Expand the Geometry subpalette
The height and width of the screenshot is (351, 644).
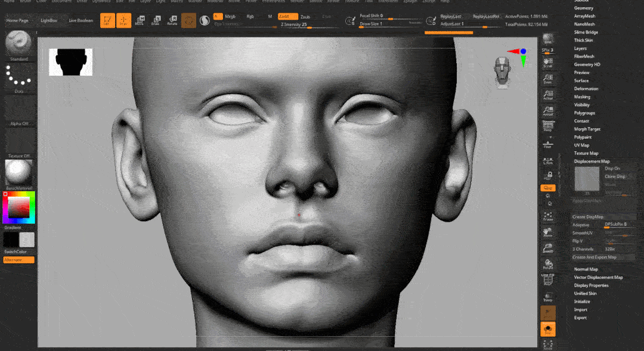(x=583, y=8)
